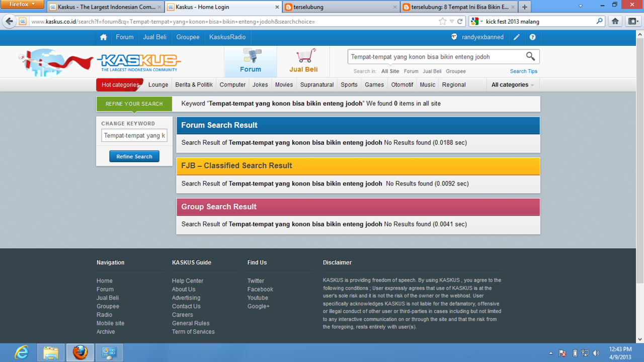Reload the page with the refresh icon
This screenshot has width=644, height=362.
(460, 22)
